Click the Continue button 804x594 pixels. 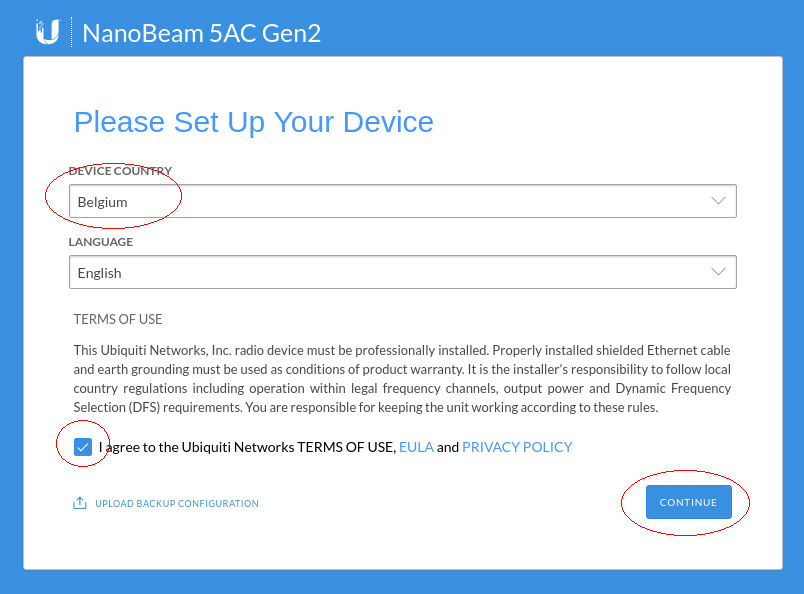point(689,502)
